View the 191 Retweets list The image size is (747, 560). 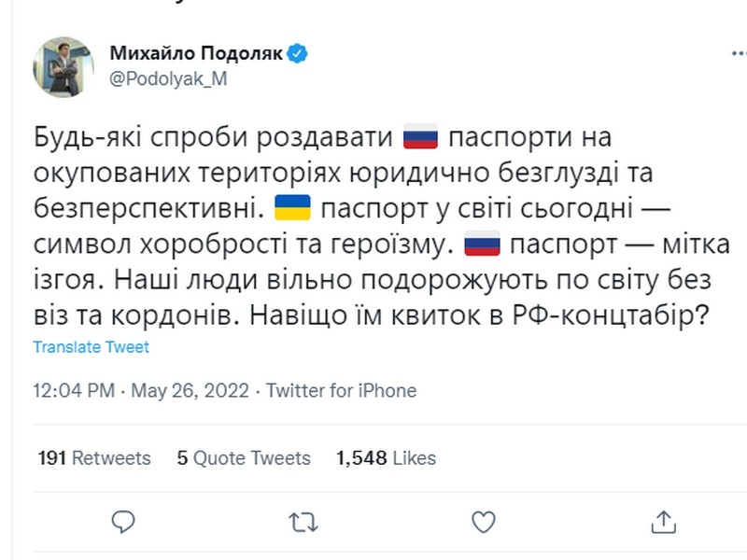[x=94, y=458]
